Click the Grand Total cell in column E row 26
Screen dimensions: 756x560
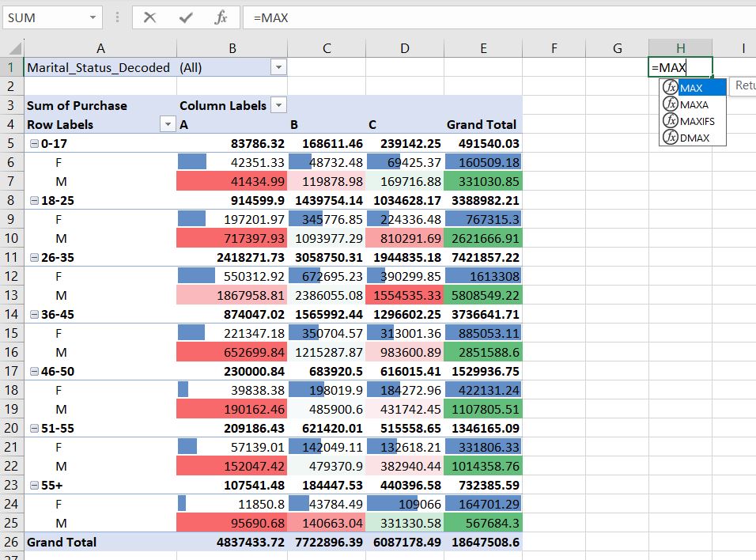[x=483, y=543]
